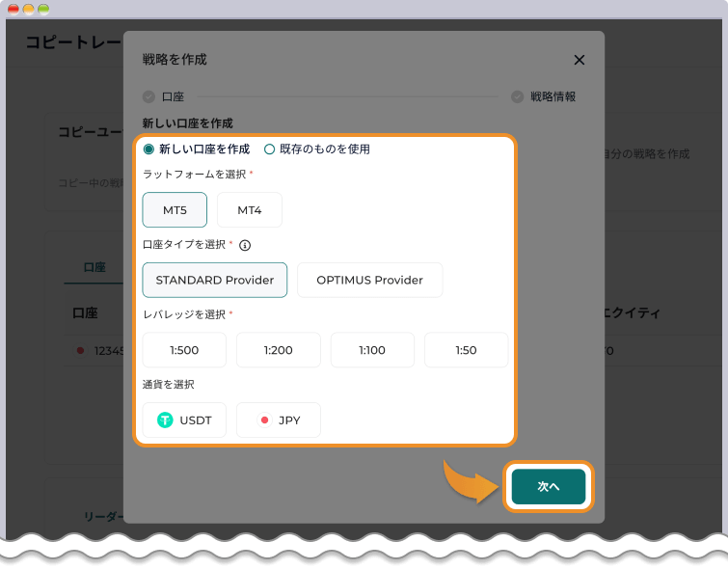Screen dimensions: 728x569
Task: Select OPTIMUS Provider account type
Action: click(369, 280)
